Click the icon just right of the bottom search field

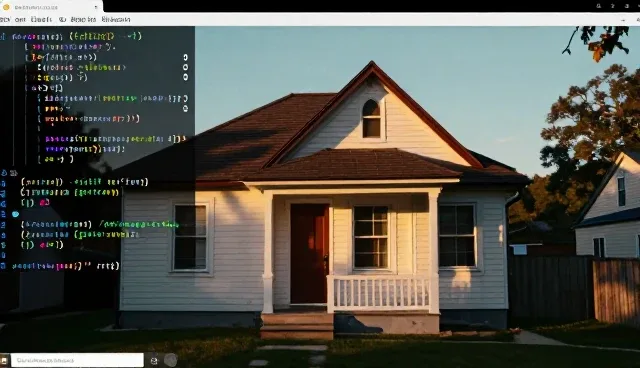pyautogui.click(x=154, y=361)
